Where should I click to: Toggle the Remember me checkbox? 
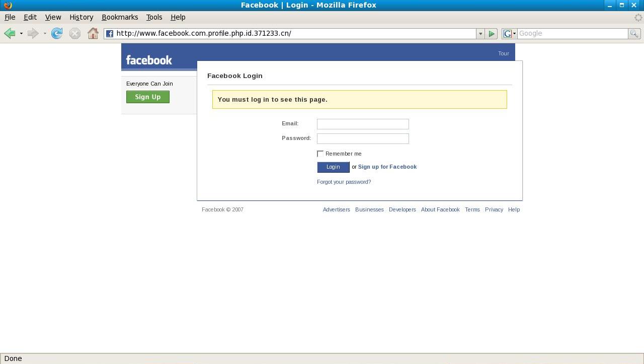[x=320, y=154]
